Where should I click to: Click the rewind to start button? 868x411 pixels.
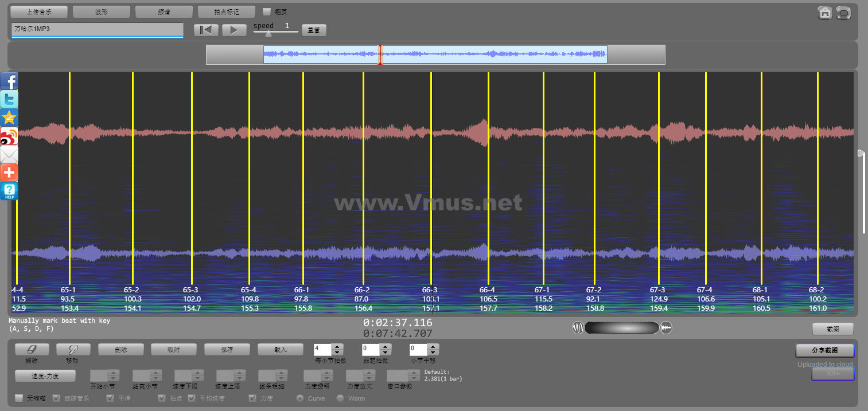click(206, 30)
